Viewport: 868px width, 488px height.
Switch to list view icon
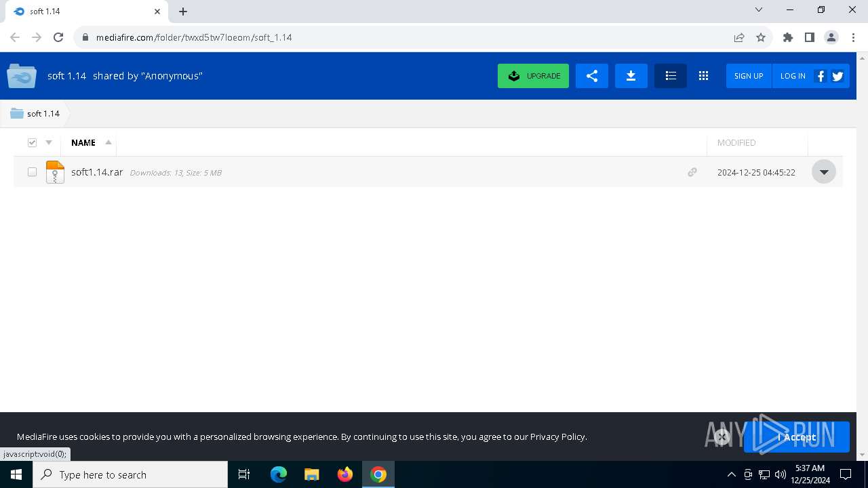[x=671, y=76]
